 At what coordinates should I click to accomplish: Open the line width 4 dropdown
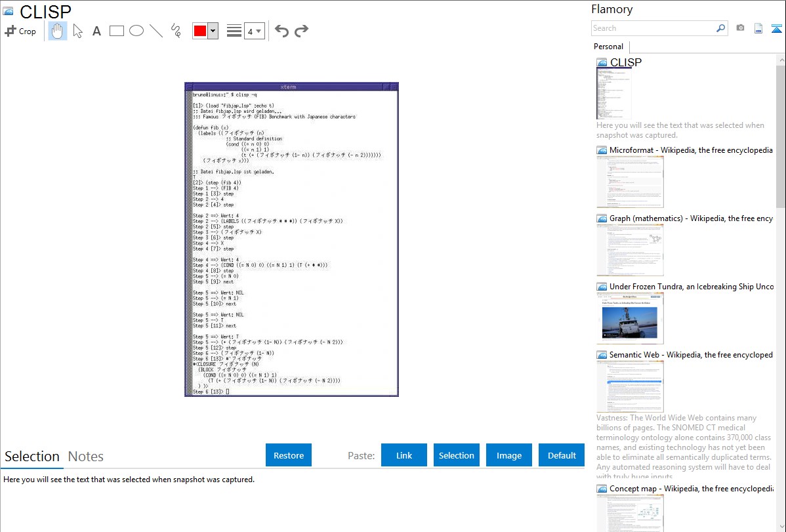point(254,31)
